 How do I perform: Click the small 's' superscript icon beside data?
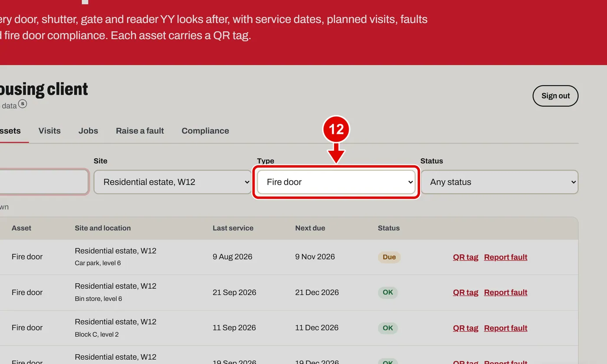23,104
